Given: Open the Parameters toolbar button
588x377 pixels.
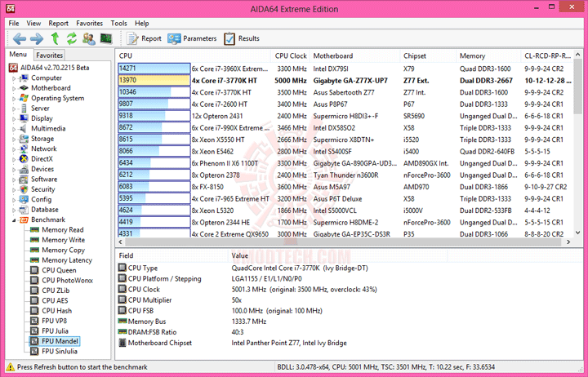Looking at the screenshot, I should tap(192, 38).
